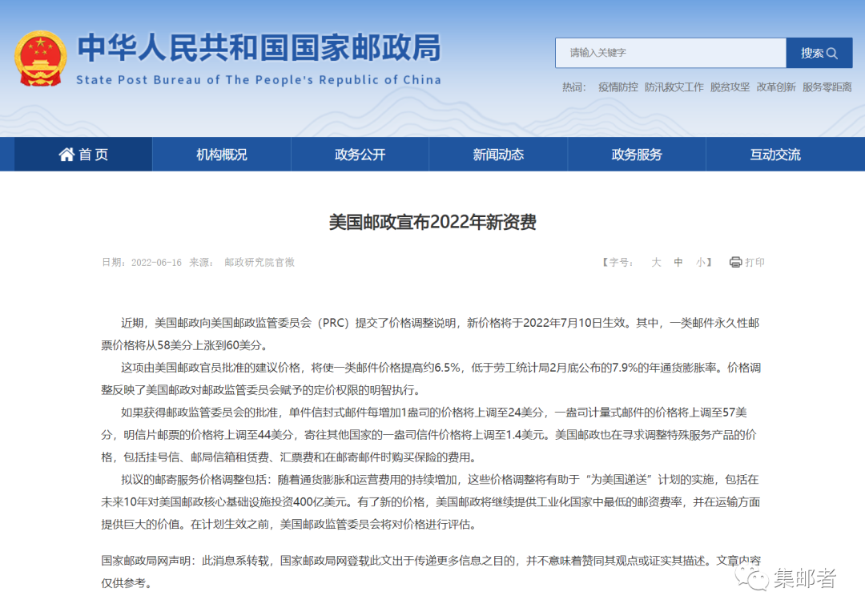Open the 新闻动态 navigation item
The width and height of the screenshot is (865, 616).
(x=498, y=155)
